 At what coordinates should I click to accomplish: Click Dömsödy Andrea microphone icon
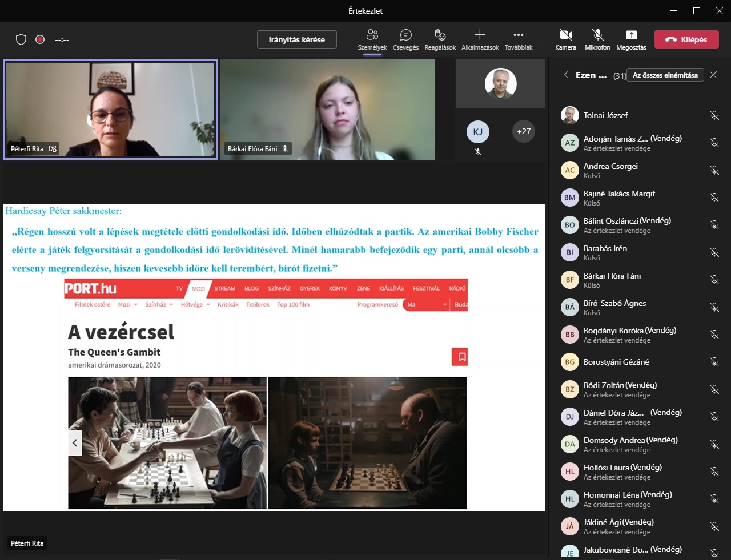pos(714,444)
